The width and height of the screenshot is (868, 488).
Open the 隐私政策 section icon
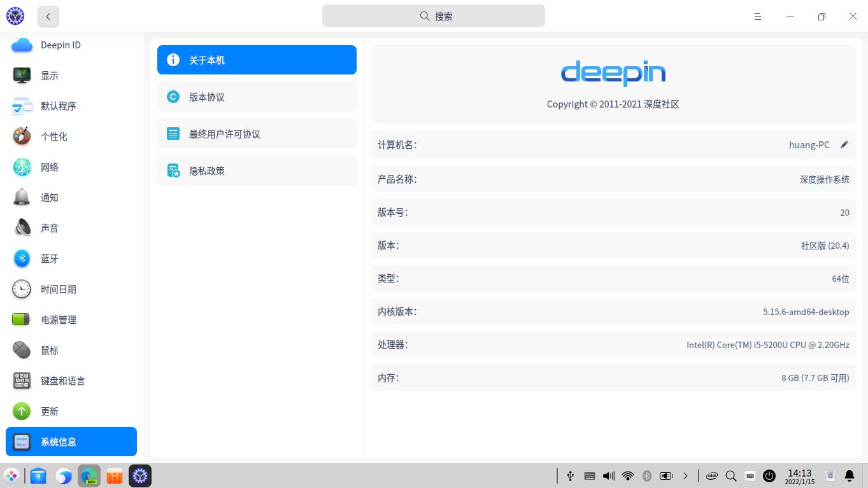[173, 171]
